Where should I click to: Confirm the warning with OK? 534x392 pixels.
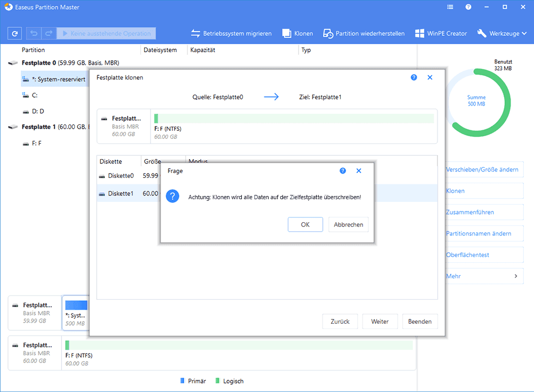point(305,224)
